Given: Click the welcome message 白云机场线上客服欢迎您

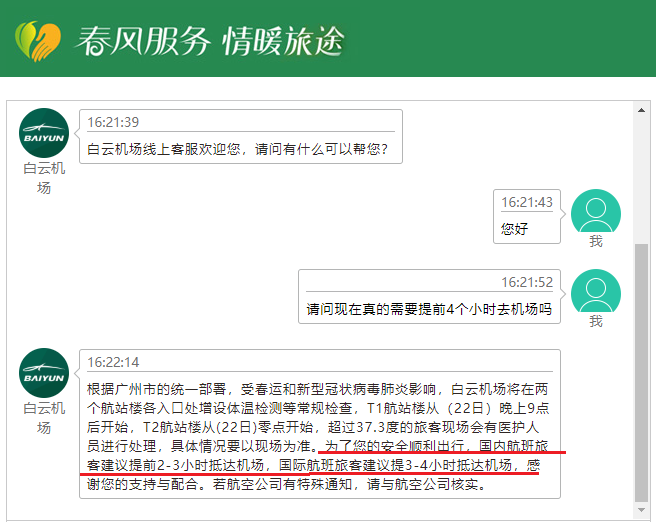Looking at the screenshot, I should [237, 149].
